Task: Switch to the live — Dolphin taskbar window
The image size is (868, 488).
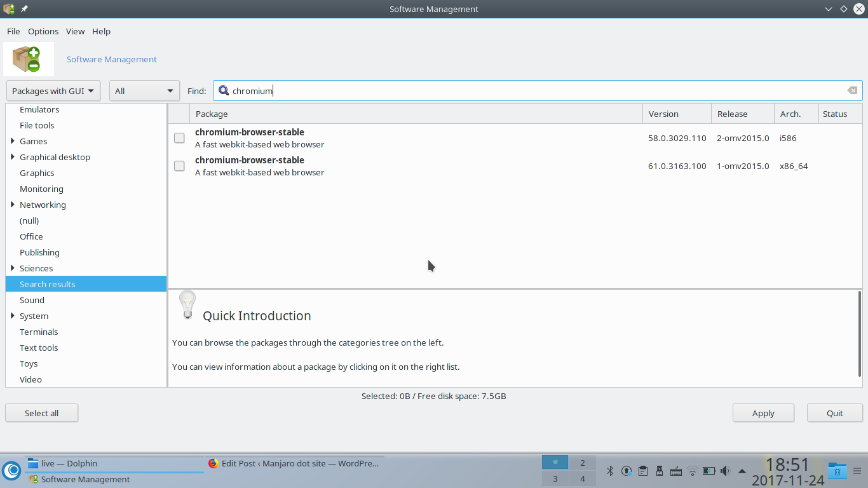Action: tap(114, 463)
